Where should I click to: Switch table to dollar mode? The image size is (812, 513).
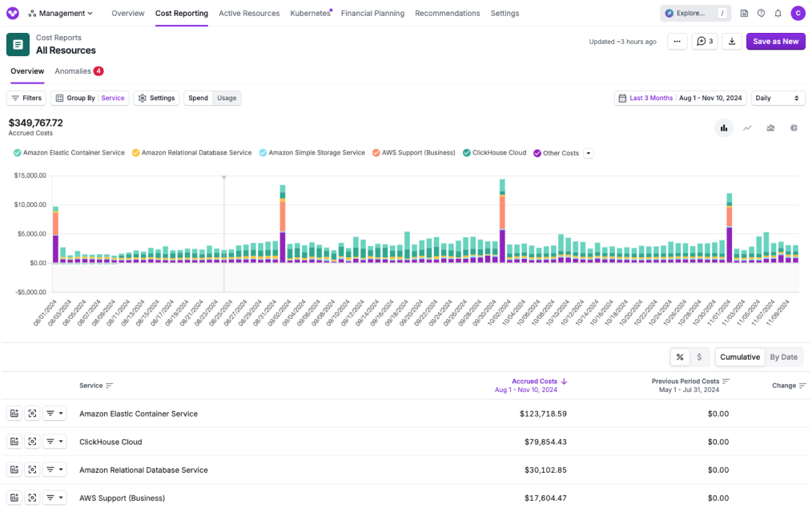699,357
